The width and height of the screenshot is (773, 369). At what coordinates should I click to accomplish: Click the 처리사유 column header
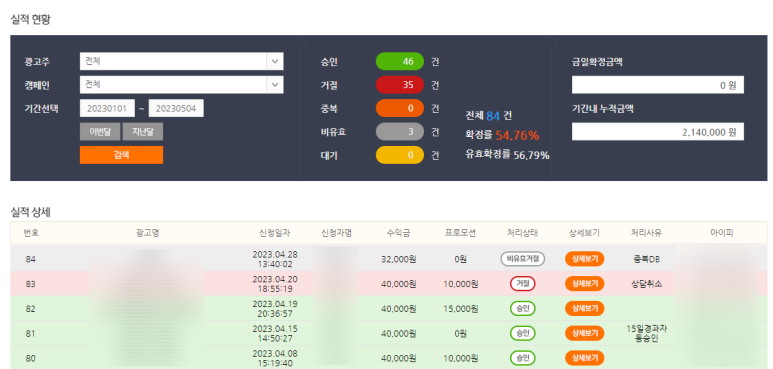click(646, 233)
